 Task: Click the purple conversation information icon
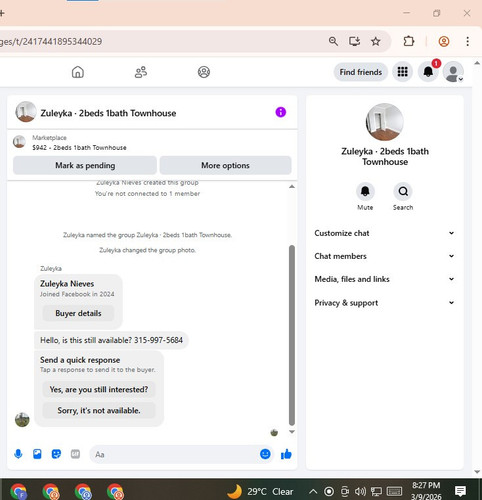(x=281, y=112)
